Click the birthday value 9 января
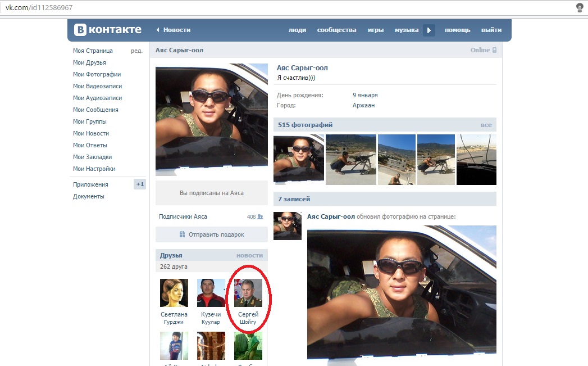The height and width of the screenshot is (366, 588). [365, 96]
